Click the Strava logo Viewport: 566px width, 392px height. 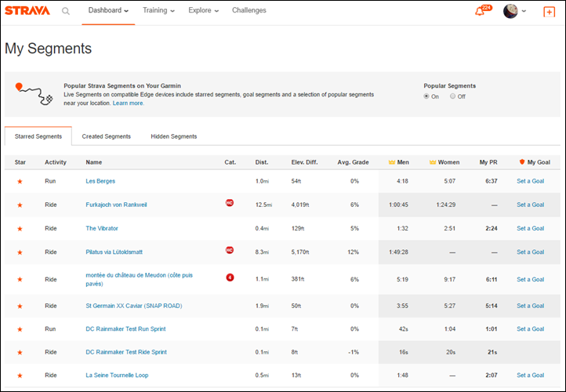point(27,11)
